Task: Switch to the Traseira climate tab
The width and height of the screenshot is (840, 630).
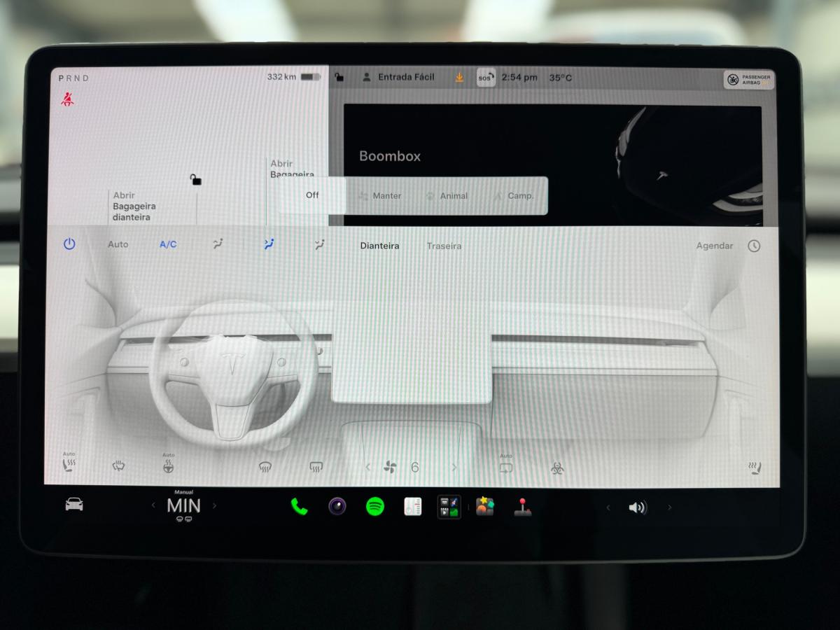Action: (444, 246)
